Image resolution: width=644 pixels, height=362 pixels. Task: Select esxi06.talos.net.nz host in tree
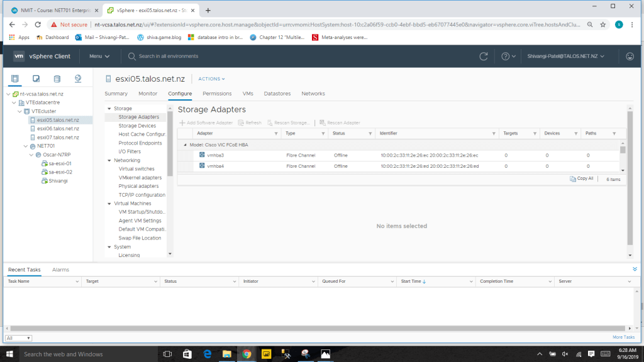pos(57,128)
